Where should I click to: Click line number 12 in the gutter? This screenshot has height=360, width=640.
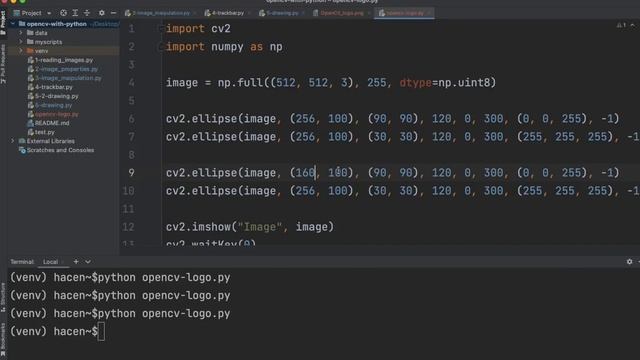[x=129, y=227]
